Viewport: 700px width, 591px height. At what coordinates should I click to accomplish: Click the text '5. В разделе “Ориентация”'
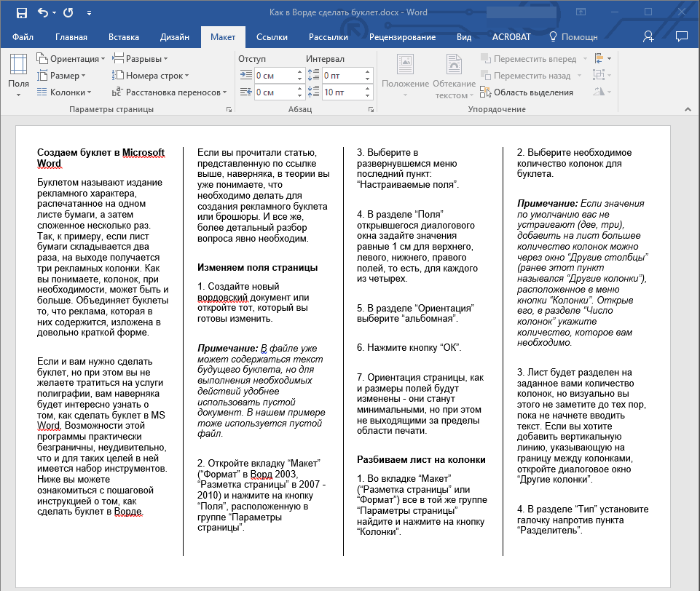pyautogui.click(x=415, y=308)
